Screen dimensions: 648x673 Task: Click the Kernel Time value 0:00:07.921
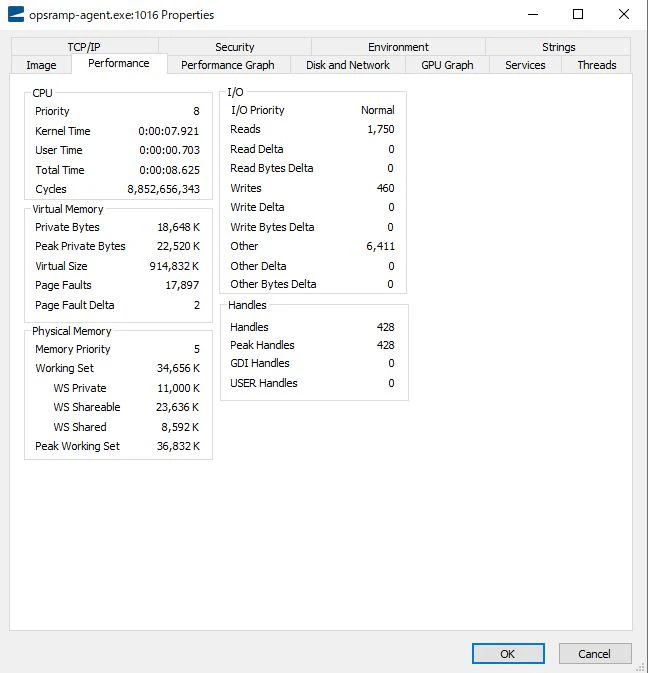pos(169,131)
